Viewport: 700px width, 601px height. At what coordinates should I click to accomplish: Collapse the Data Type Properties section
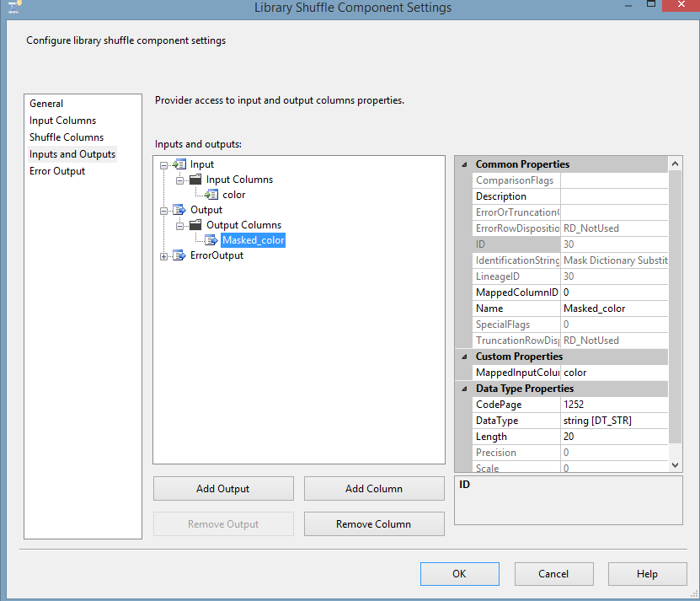(464, 389)
